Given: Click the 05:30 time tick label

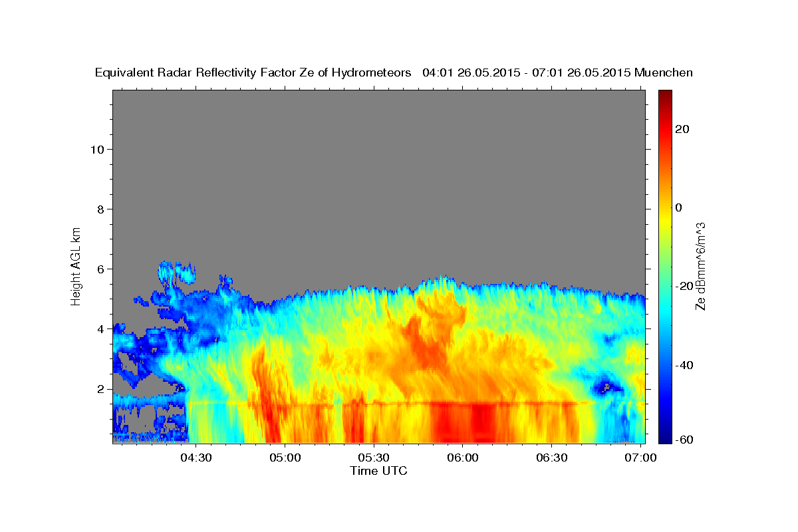Looking at the screenshot, I should [374, 458].
